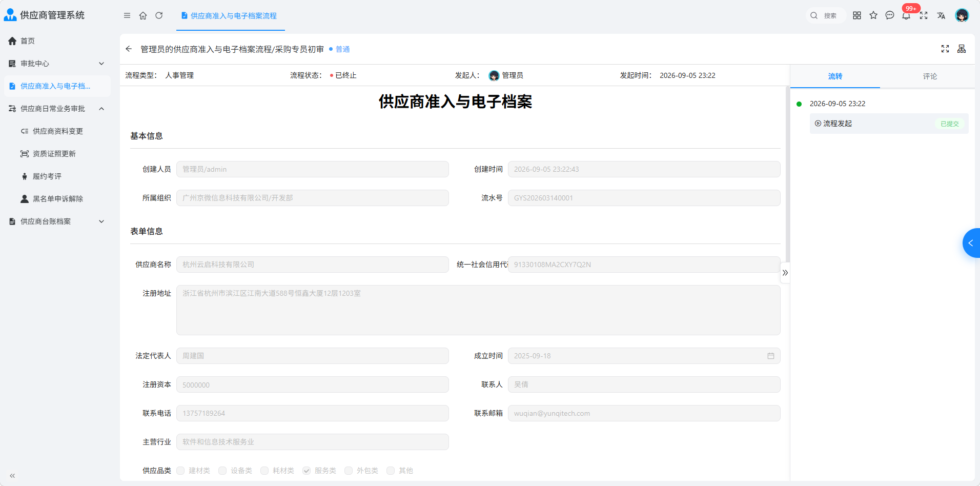The image size is (980, 486).
Task: Click the language translate icon
Action: click(941, 15)
